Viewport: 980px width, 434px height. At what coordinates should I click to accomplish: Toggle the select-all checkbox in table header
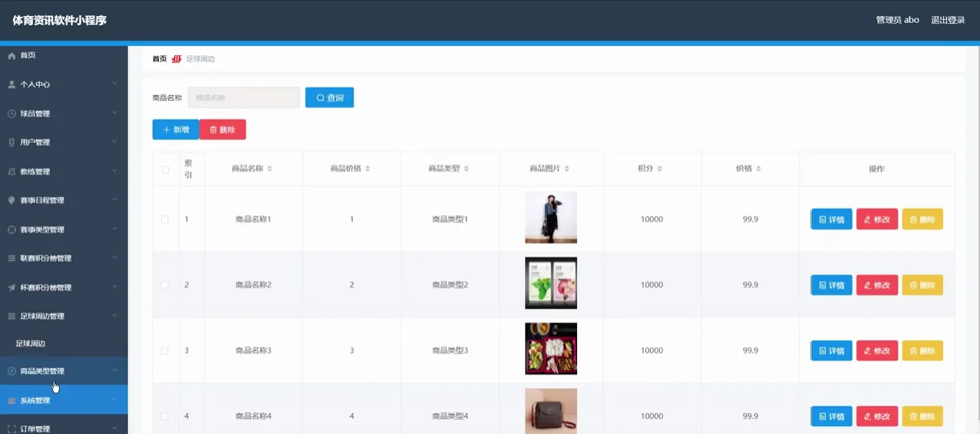[165, 169]
